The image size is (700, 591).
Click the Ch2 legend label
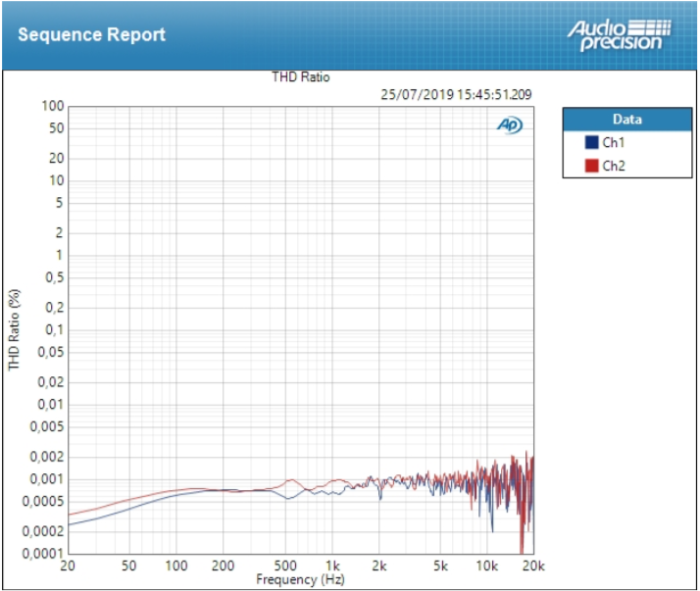[614, 166]
